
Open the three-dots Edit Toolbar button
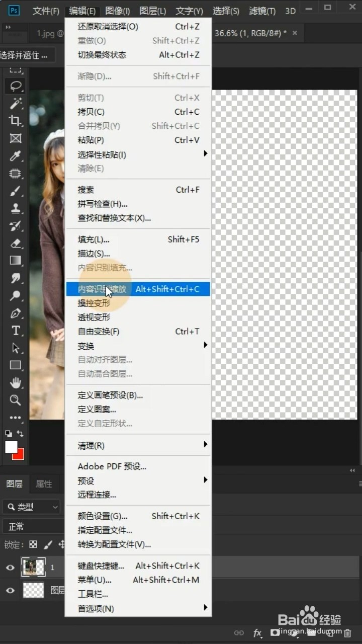pyautogui.click(x=16, y=418)
